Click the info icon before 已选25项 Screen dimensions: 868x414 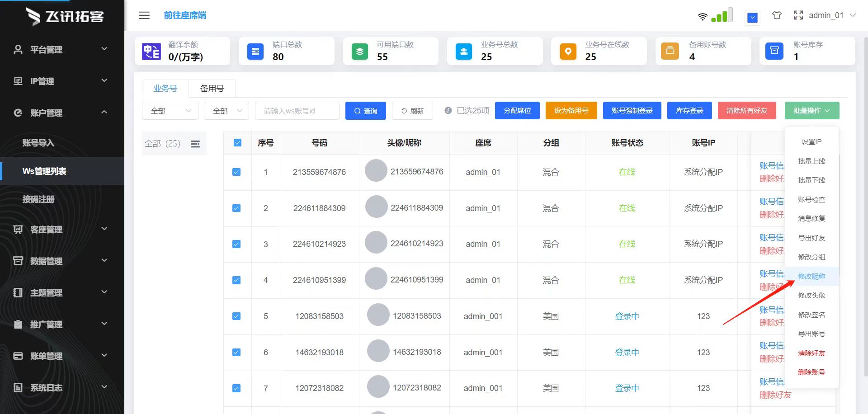[x=448, y=110]
